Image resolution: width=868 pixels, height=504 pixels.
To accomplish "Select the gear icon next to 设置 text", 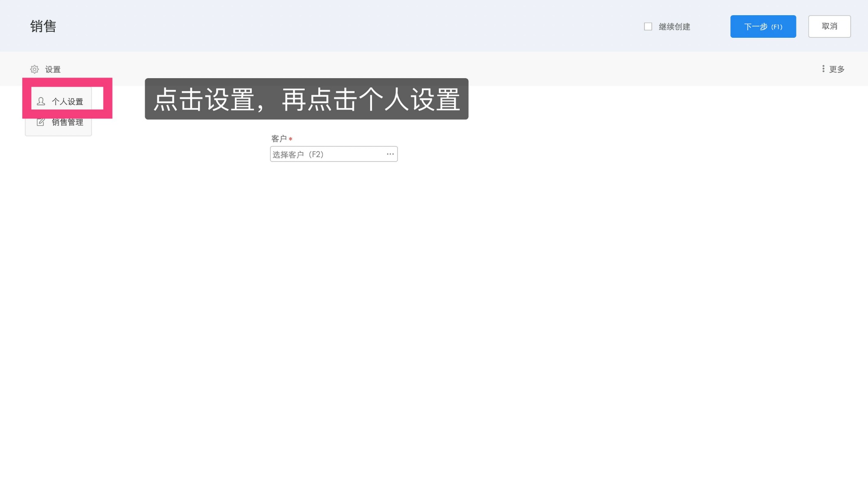I will pyautogui.click(x=34, y=69).
